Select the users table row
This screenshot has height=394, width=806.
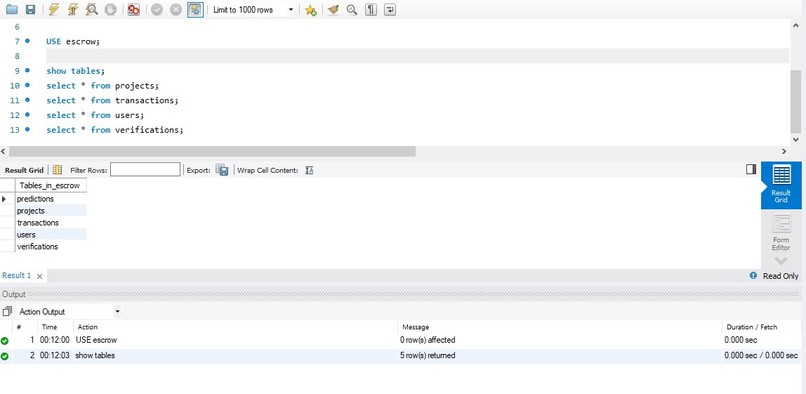coord(50,235)
